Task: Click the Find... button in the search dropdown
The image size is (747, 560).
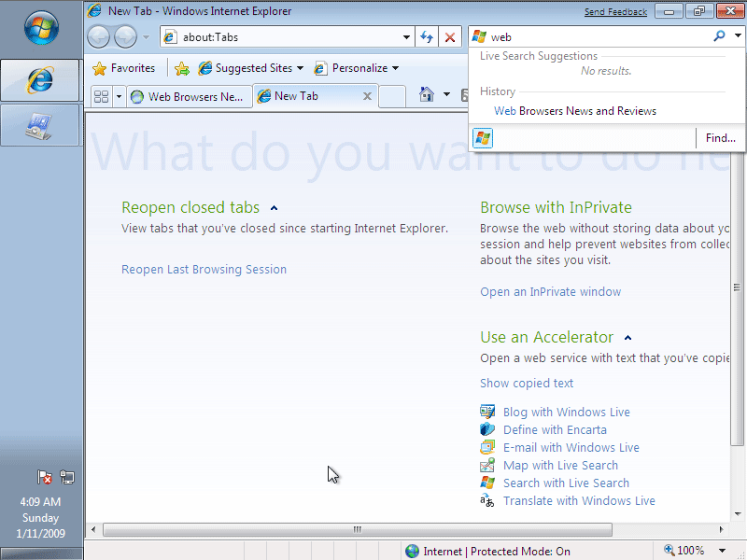Action: tap(720, 138)
